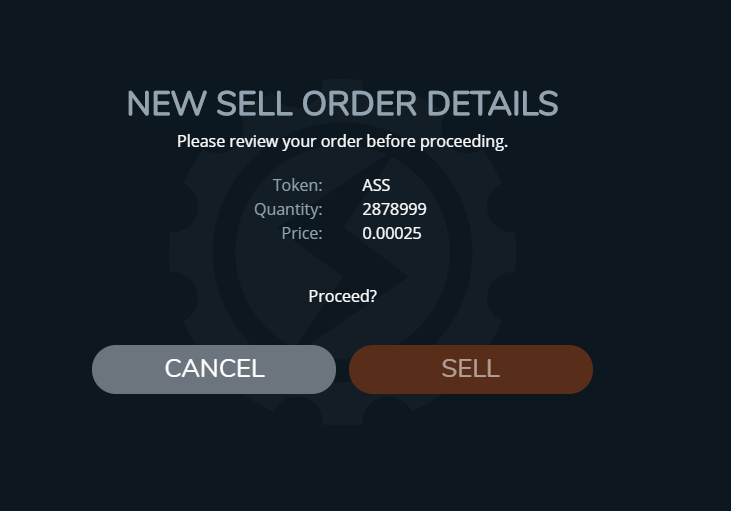Click the NEW SELL ORDER DETAILS heading
Viewport: 731px width, 511px height.
(342, 104)
